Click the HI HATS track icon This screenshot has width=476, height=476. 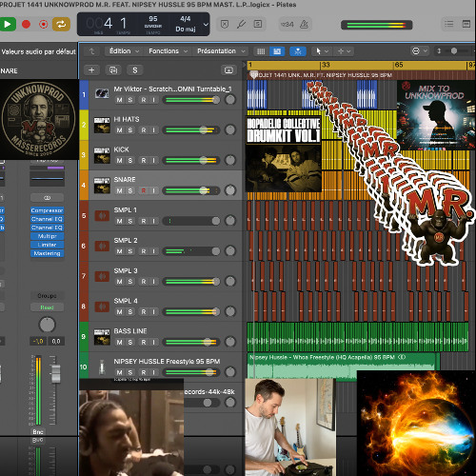(x=102, y=125)
